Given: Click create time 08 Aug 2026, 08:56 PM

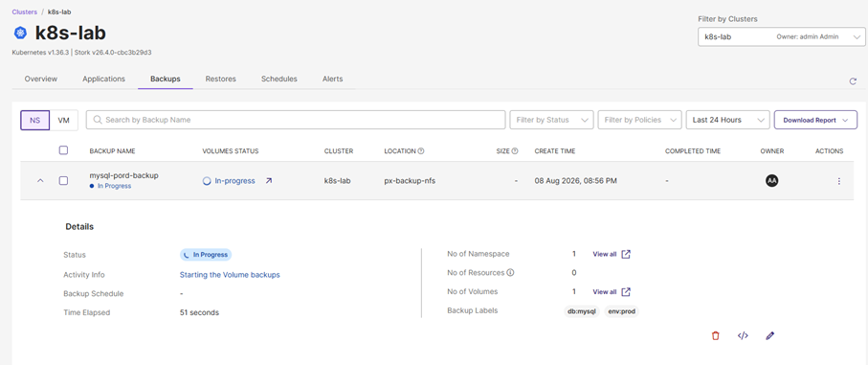Looking at the screenshot, I should tap(576, 180).
